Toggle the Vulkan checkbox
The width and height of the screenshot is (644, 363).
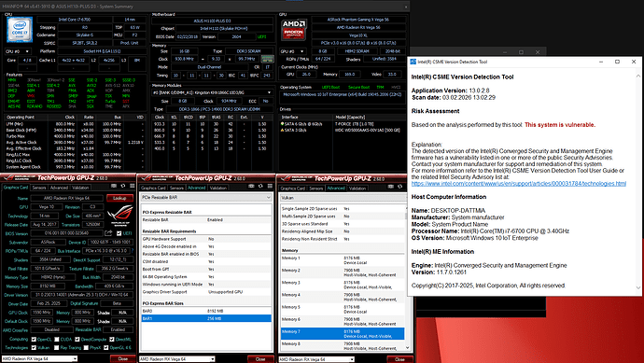(35, 347)
